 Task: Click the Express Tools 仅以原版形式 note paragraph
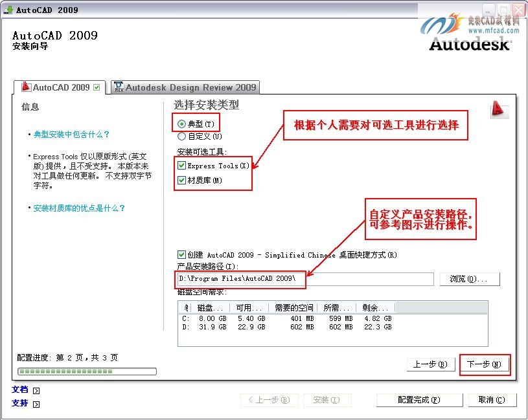coord(92,171)
